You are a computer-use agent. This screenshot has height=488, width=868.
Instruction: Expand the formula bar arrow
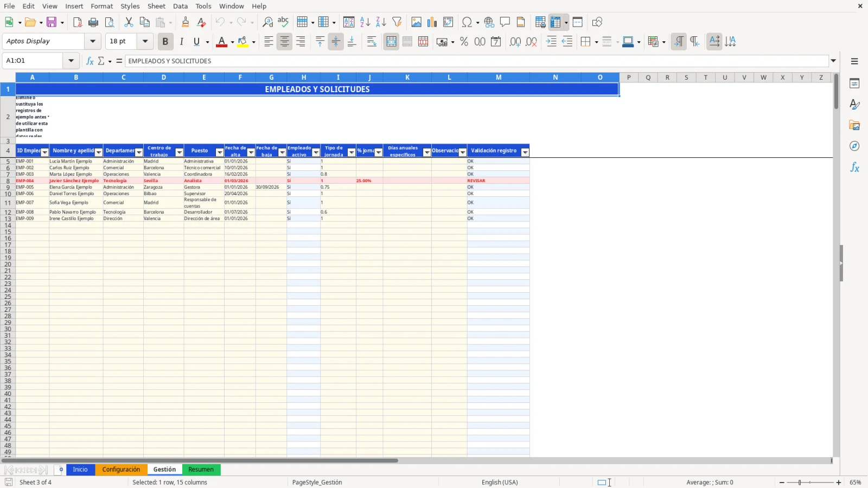pyautogui.click(x=834, y=61)
